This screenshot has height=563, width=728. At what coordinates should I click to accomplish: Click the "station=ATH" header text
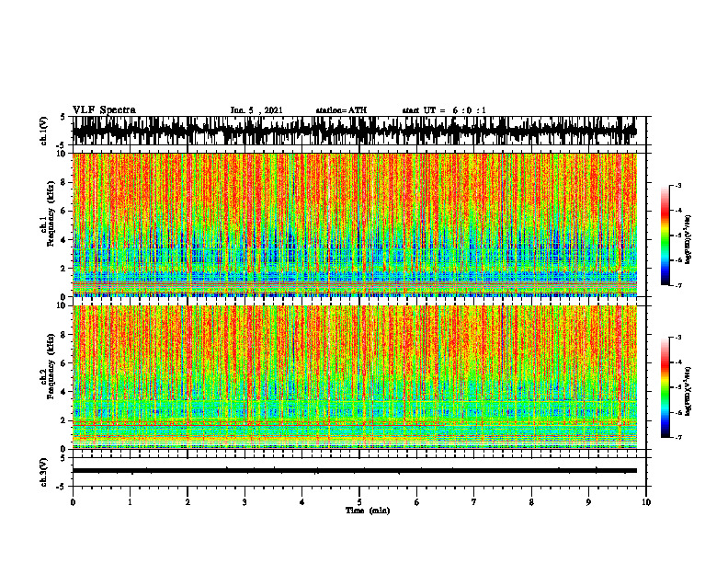click(341, 110)
